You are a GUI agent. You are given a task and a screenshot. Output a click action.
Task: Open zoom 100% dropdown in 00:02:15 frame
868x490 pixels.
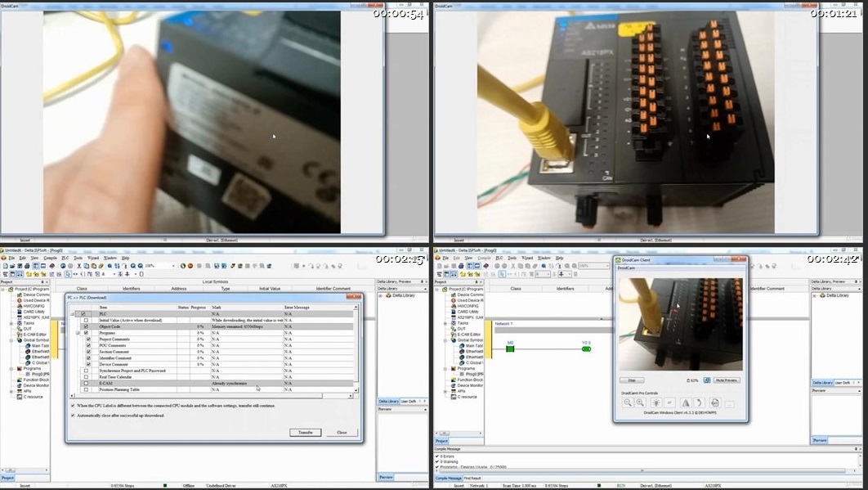(x=173, y=266)
